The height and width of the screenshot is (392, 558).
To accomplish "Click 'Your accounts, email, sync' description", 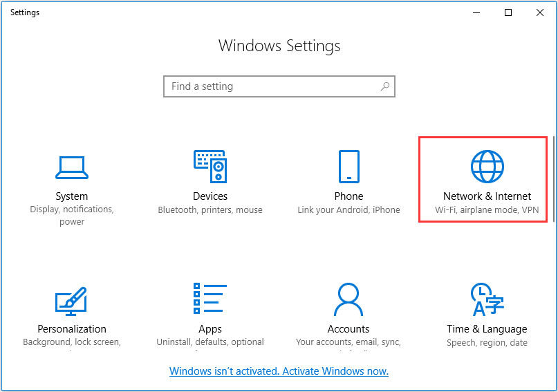I will tap(348, 342).
